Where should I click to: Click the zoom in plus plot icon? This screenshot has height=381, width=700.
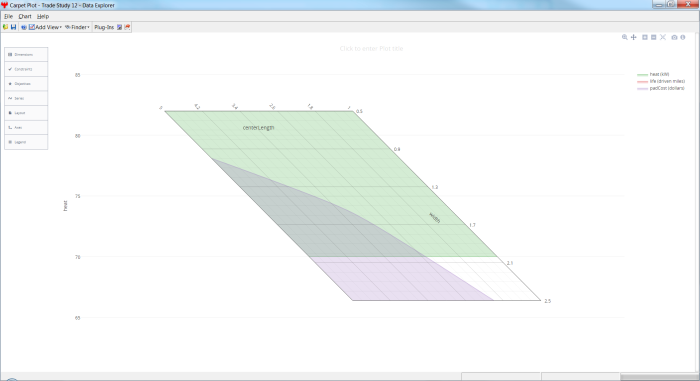pyautogui.click(x=645, y=38)
